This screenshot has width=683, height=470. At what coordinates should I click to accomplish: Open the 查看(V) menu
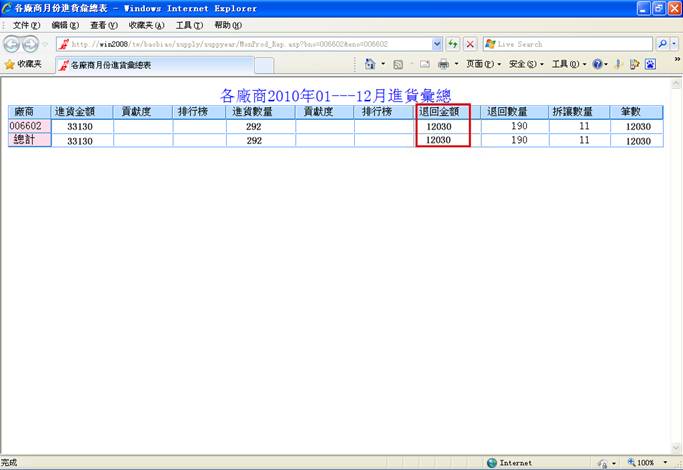tap(103, 25)
